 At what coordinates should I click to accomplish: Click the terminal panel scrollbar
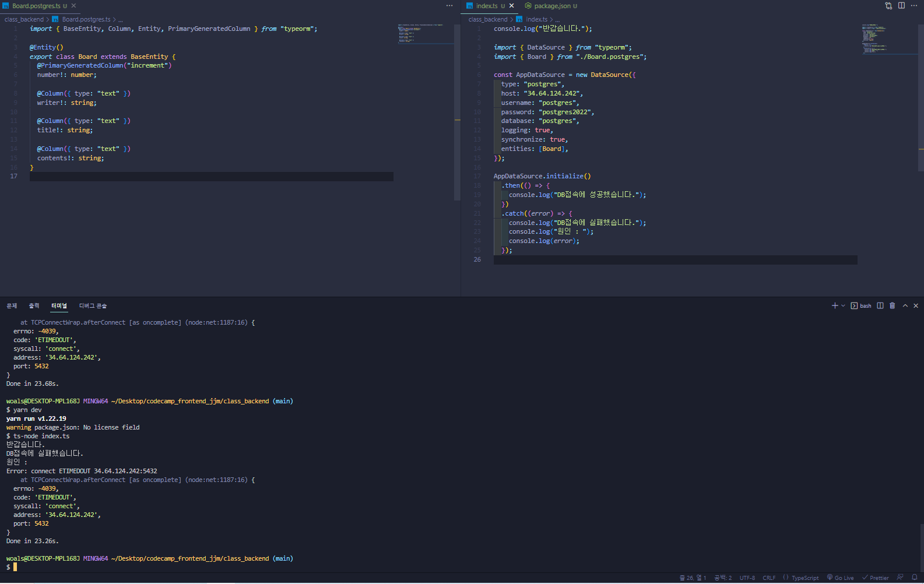(922, 547)
